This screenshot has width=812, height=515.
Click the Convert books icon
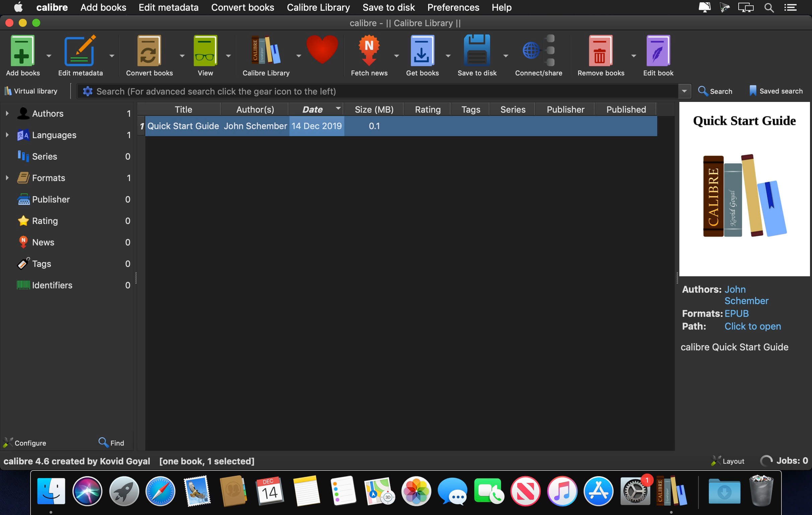tap(149, 51)
